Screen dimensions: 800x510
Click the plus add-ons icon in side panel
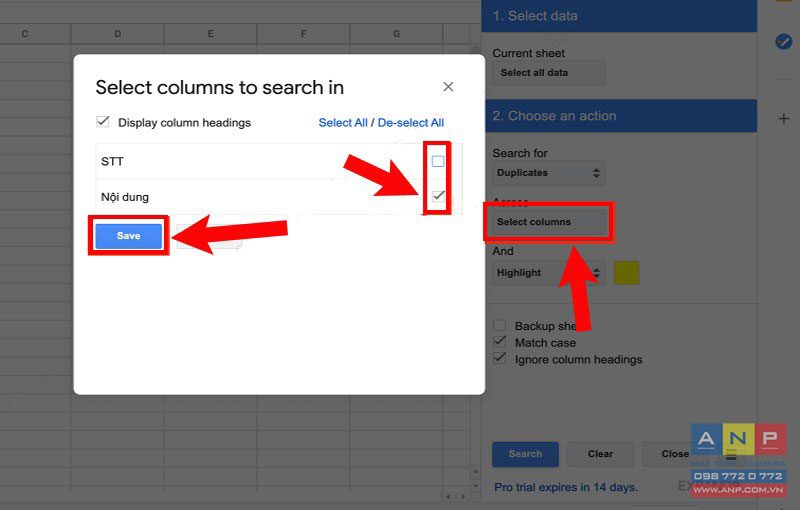point(784,119)
